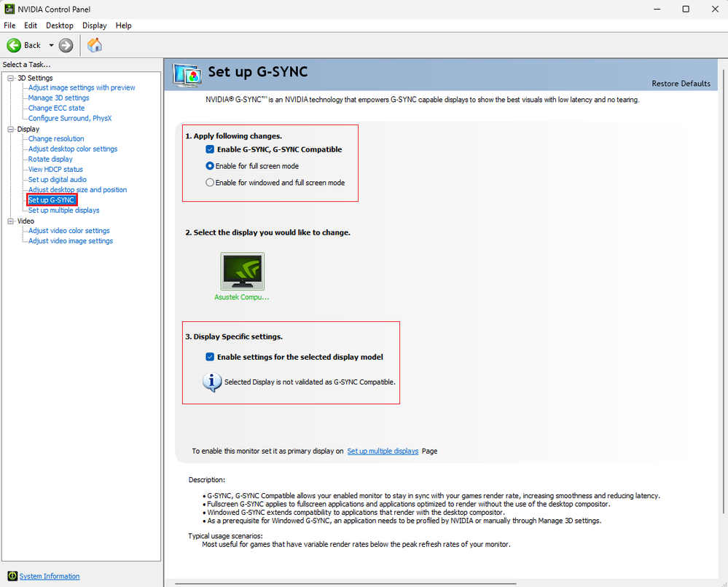
Task: Toggle Enable settings for the selected display model
Action: point(210,357)
